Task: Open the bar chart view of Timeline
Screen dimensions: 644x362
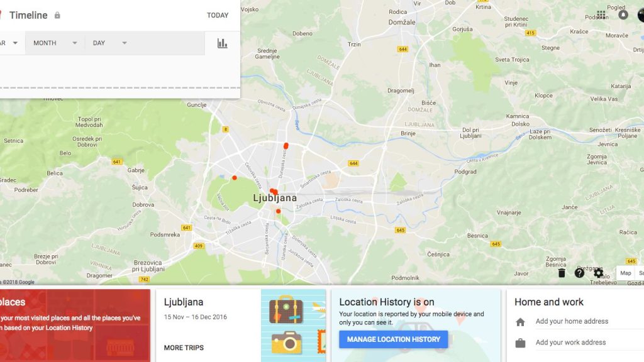Action: pyautogui.click(x=221, y=43)
